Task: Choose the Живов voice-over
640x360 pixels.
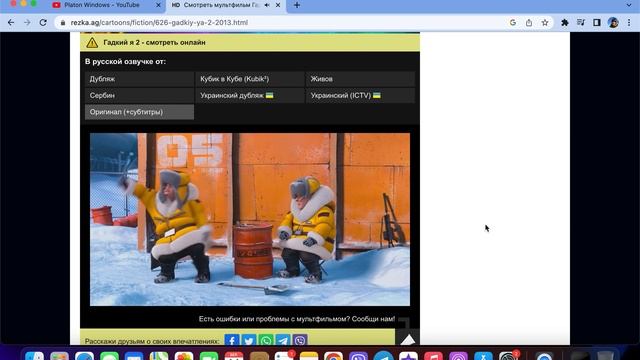Action: (x=360, y=79)
